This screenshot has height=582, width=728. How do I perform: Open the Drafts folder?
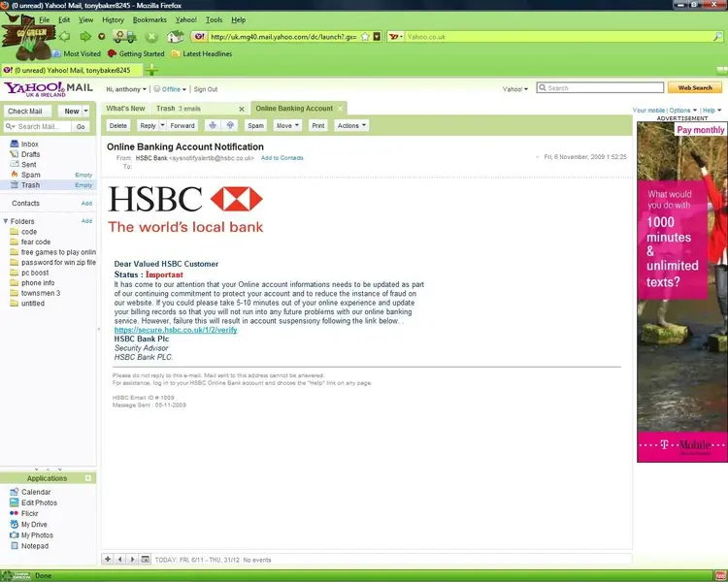(x=30, y=154)
